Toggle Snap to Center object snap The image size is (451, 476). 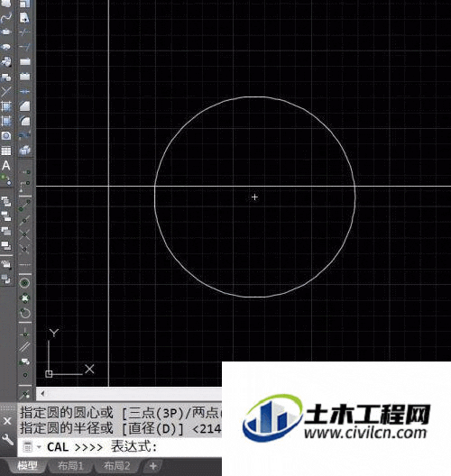[x=25, y=283]
